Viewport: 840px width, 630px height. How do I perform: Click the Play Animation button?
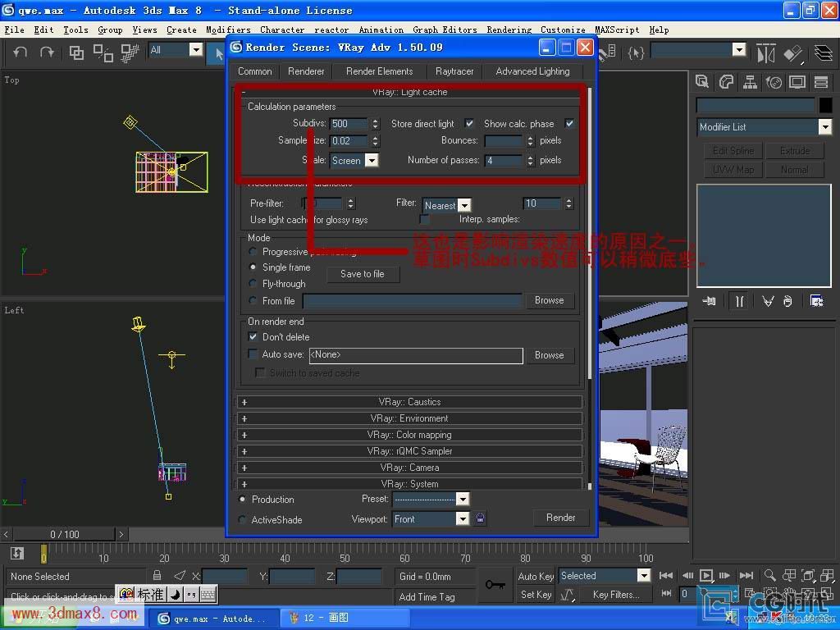(706, 575)
